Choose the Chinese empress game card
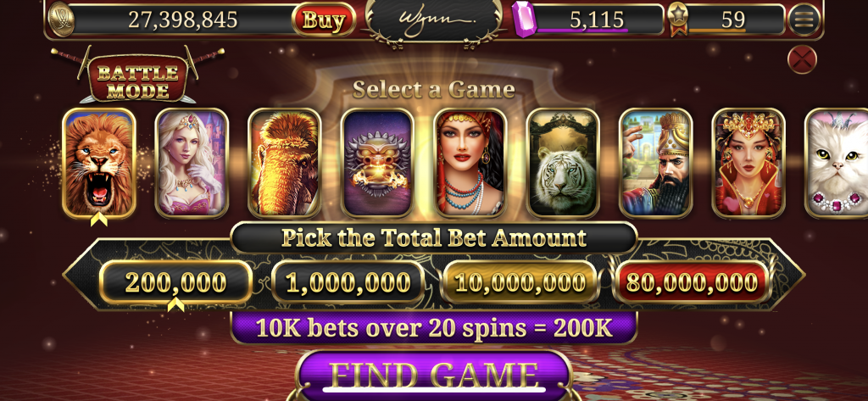The width and height of the screenshot is (868, 401). point(748,163)
